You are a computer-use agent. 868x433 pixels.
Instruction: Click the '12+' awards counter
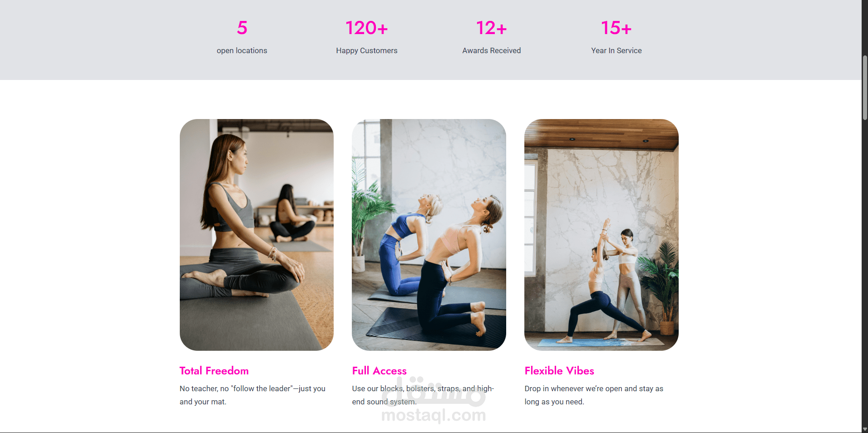[x=492, y=28]
